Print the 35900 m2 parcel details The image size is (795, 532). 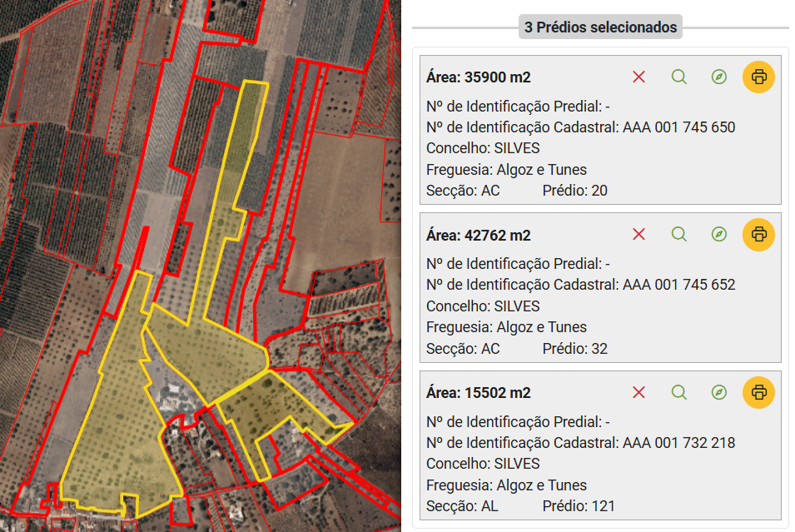point(759,77)
